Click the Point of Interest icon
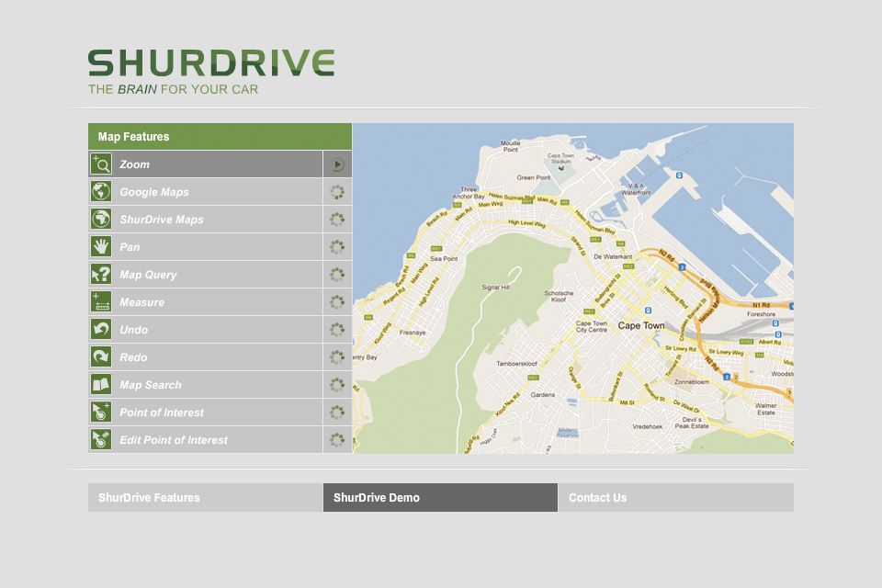The image size is (882, 588). coord(101,413)
